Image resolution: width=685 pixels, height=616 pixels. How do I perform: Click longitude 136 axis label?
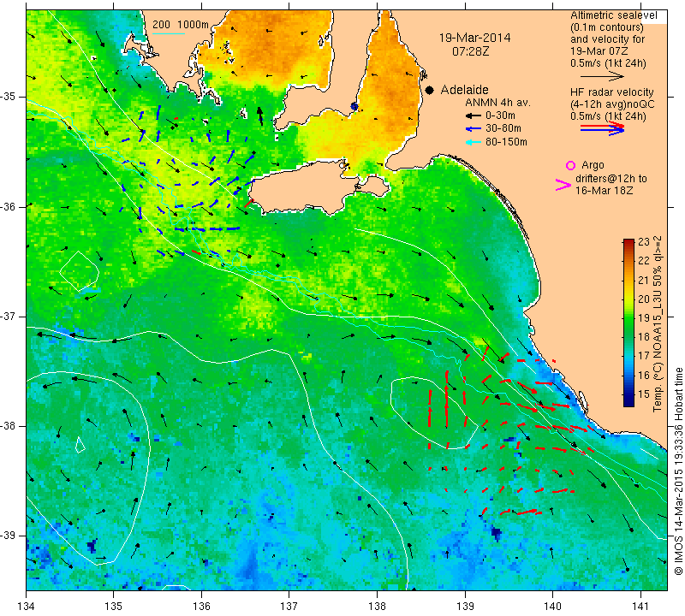(201, 606)
